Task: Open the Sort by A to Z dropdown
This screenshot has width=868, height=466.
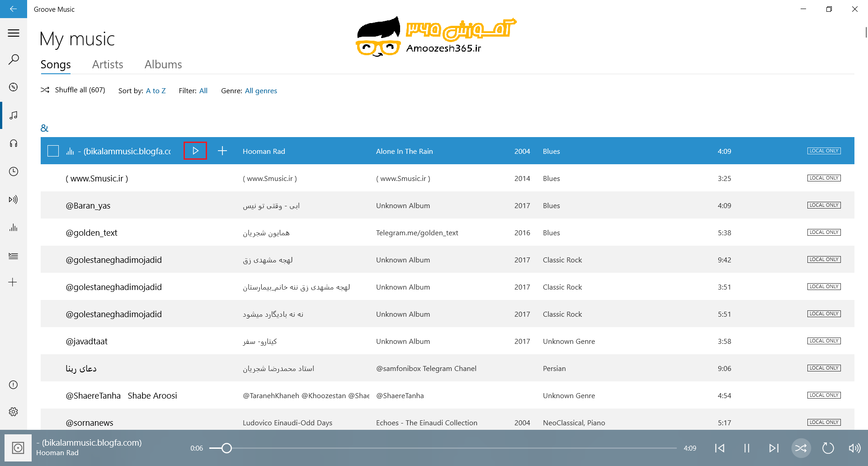Action: point(156,91)
